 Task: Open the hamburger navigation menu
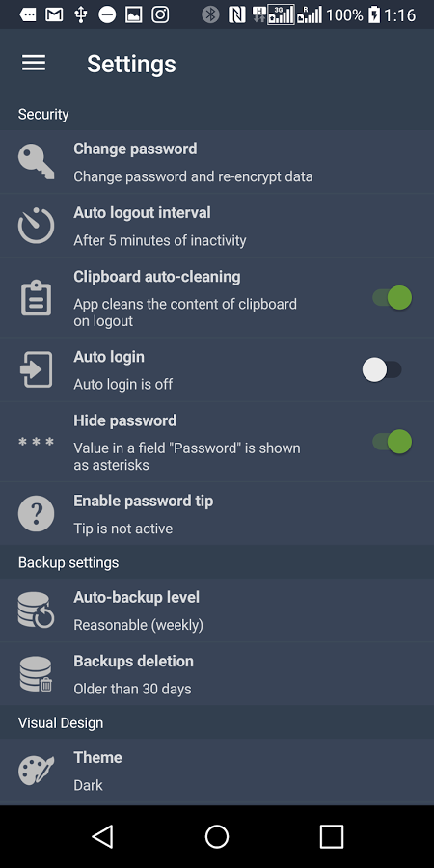coord(34,63)
